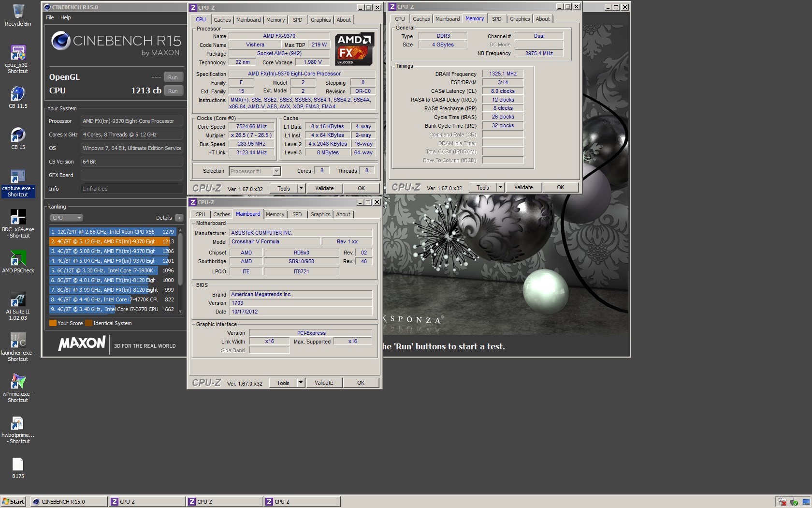Click Identical System brown legend swatch
The width and height of the screenshot is (812, 508).
click(x=88, y=323)
